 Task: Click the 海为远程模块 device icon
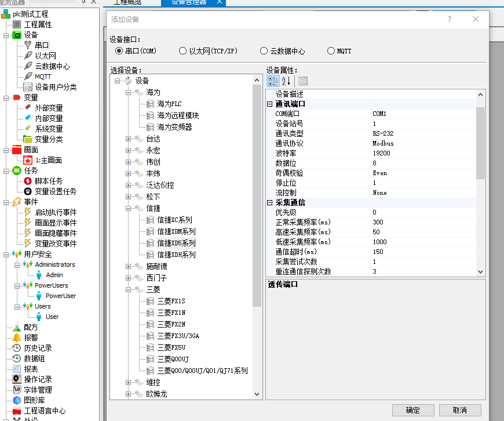tap(150, 115)
